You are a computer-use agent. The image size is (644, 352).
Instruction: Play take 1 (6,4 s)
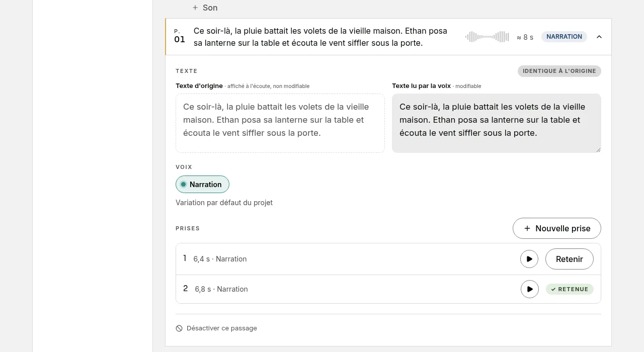[x=529, y=259]
